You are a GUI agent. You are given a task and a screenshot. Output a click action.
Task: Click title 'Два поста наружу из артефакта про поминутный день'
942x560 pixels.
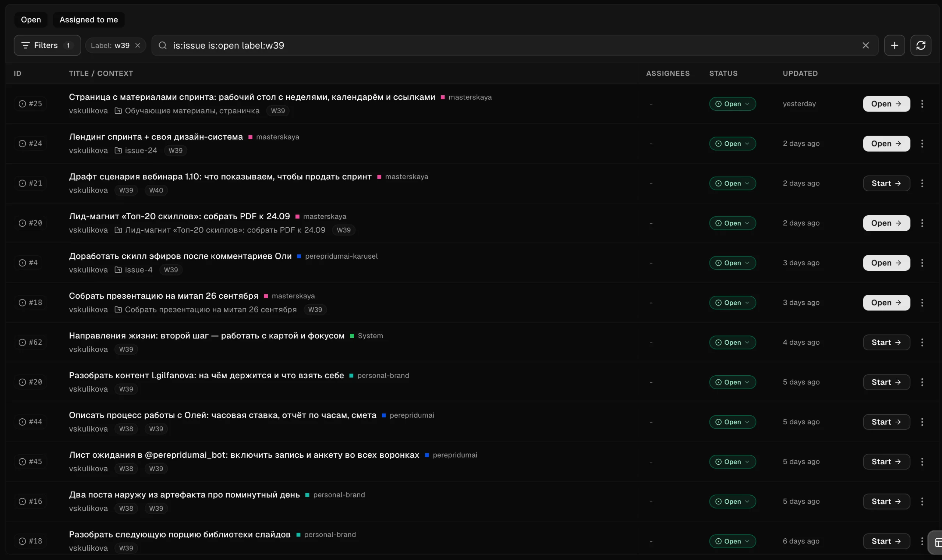pos(184,495)
